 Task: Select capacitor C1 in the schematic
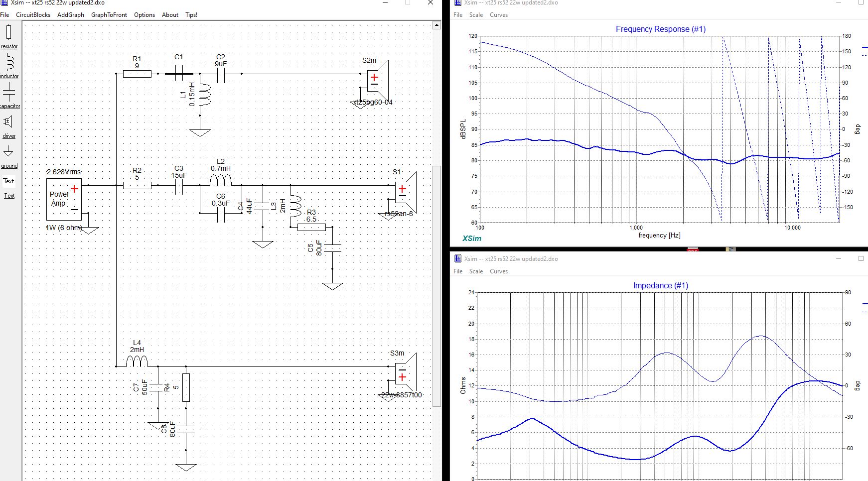179,74
